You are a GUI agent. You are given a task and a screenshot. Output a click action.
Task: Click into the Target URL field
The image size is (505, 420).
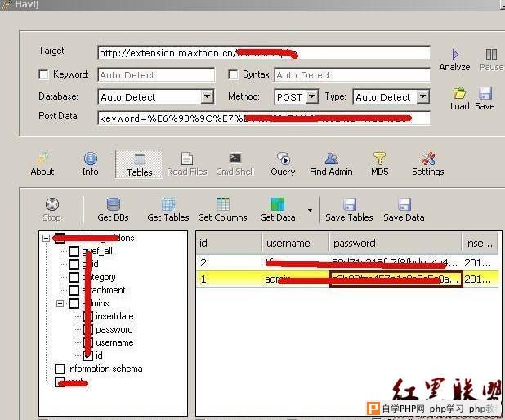pos(264,53)
